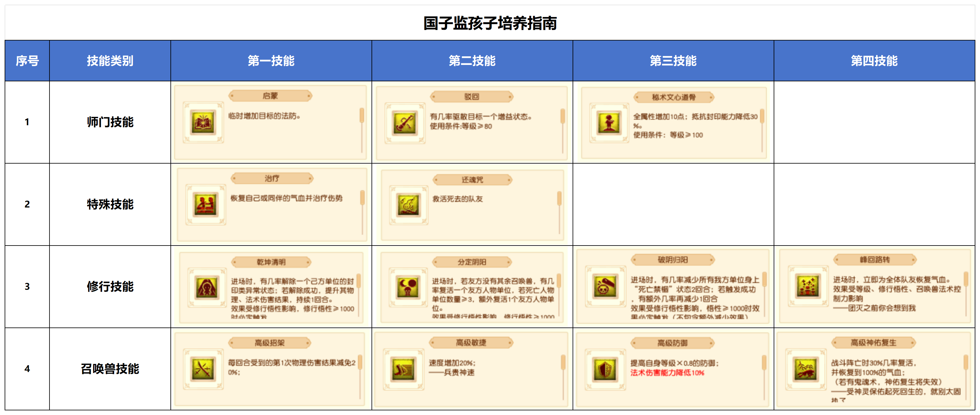
Task: Select the 秘术文心道骨 skill icon
Action: [x=609, y=123]
